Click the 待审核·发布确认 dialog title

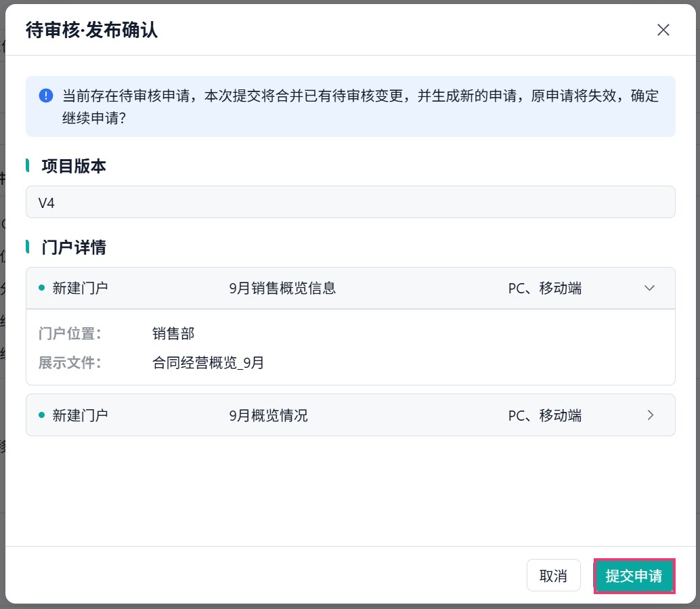point(91,30)
